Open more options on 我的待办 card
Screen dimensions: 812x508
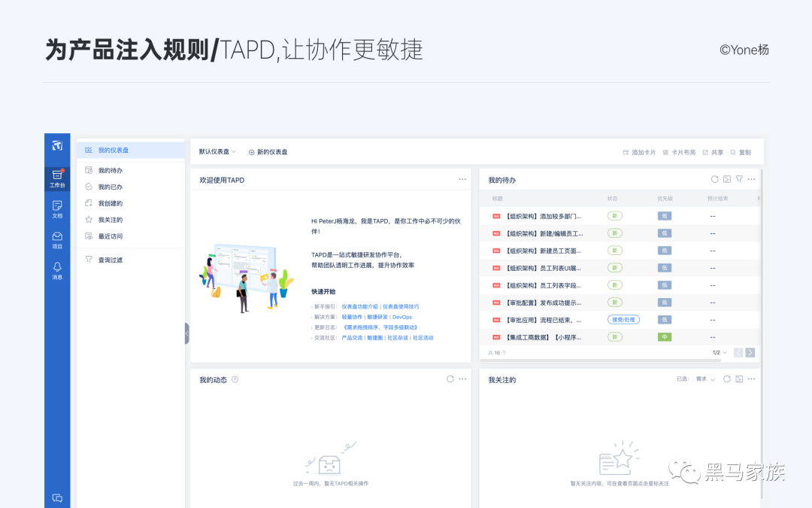(751, 179)
